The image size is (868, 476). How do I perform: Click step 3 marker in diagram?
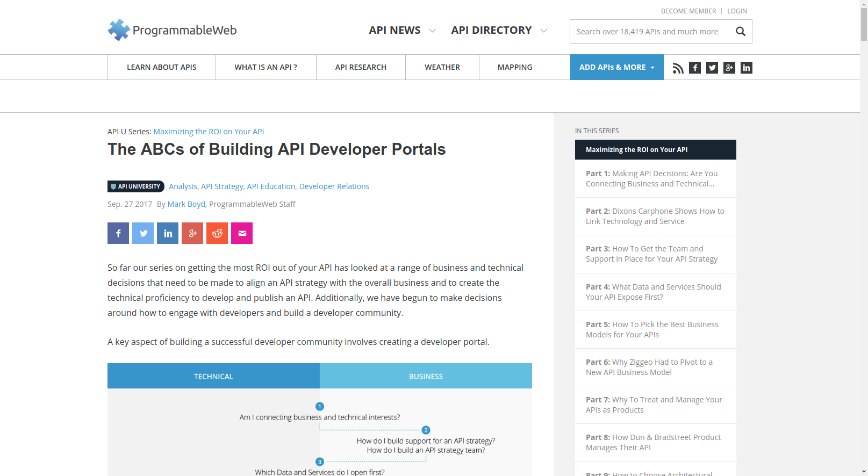tap(320, 461)
